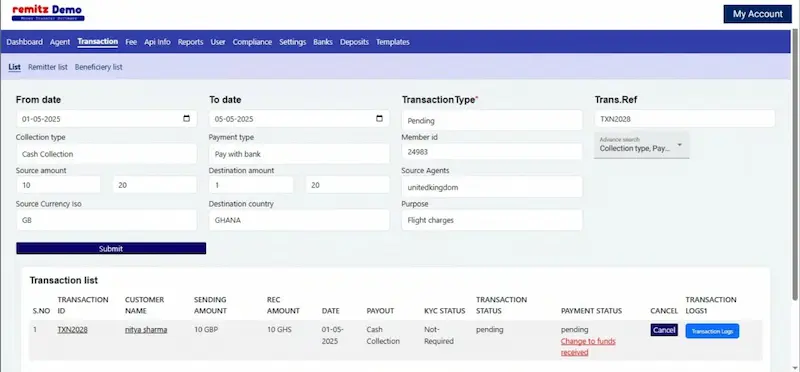This screenshot has width=800, height=372.
Task: Open the Transaction menu
Action: (x=97, y=42)
